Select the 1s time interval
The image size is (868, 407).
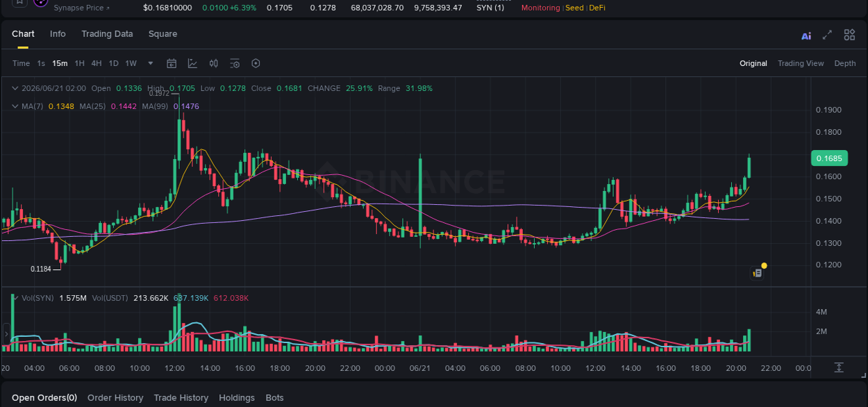coord(41,63)
